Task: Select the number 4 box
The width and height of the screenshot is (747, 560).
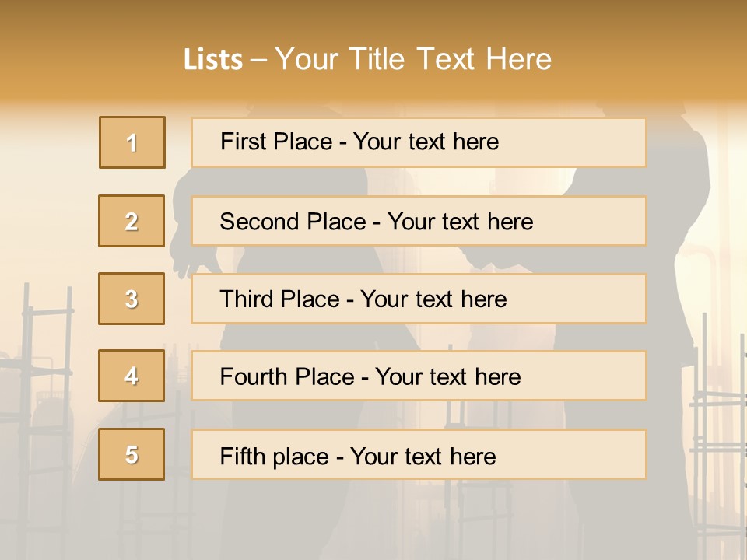Action: 132,376
